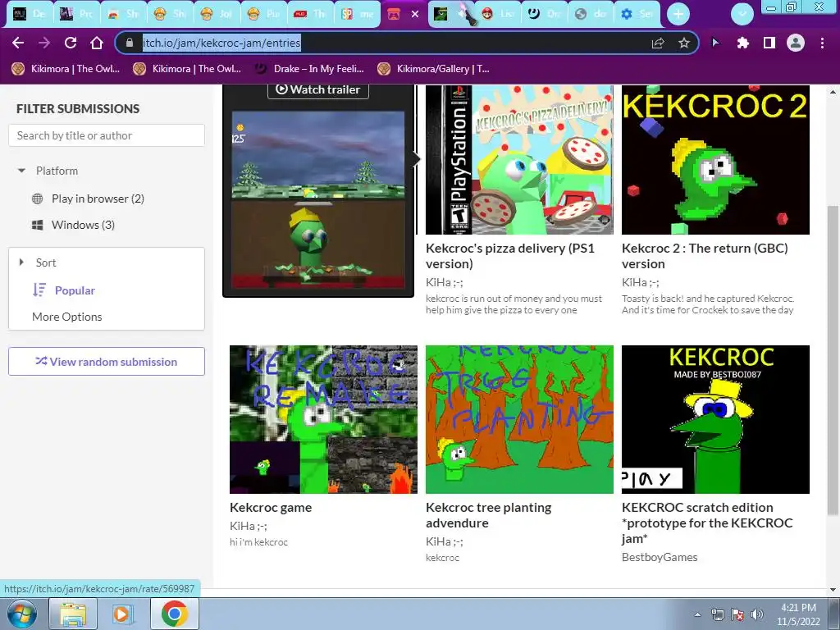Open More Options for sorting
Screen dimensions: 840x630
[x=67, y=317]
